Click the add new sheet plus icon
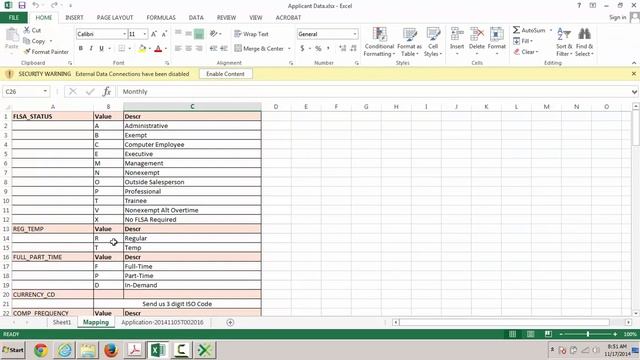Screen dimensions: 640x360 [230, 322]
